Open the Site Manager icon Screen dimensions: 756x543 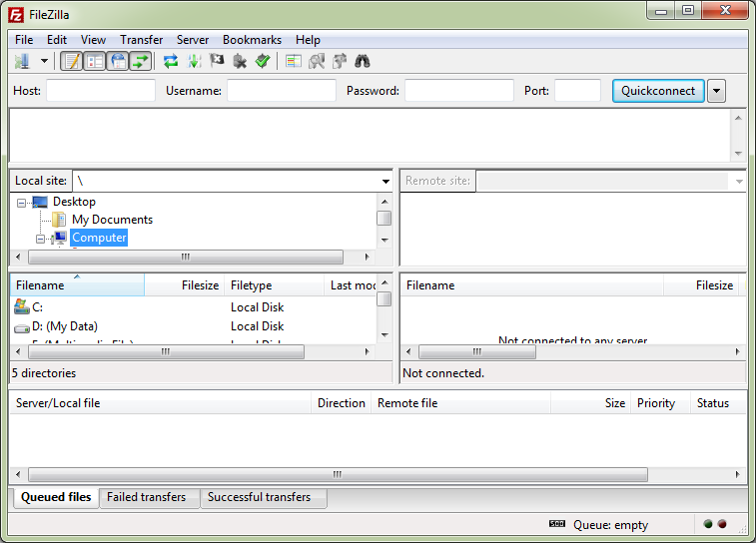pyautogui.click(x=22, y=61)
